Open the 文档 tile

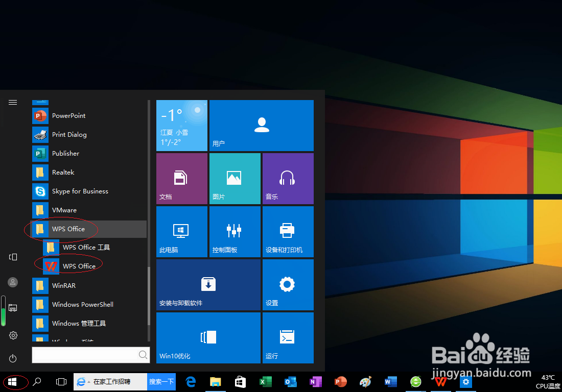[182, 179]
